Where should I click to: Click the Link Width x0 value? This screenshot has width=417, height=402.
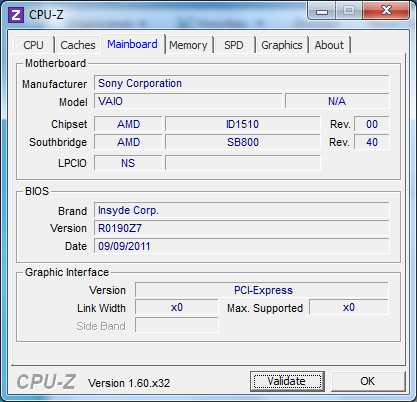[177, 307]
